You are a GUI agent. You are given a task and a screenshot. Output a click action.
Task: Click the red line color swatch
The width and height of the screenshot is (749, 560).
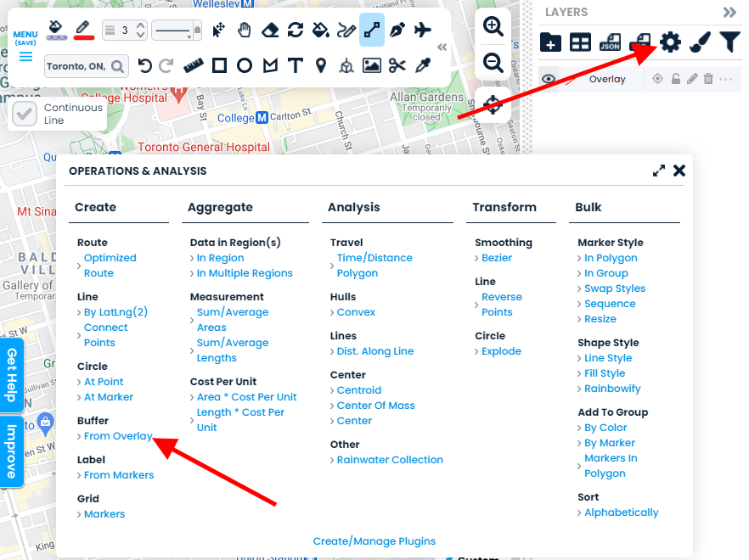coord(83,31)
